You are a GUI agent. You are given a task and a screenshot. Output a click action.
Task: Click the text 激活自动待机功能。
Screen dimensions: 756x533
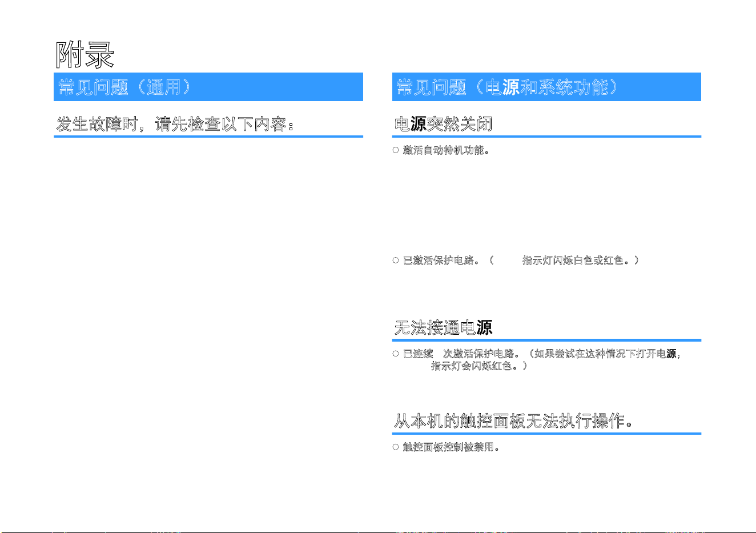[x=447, y=150]
